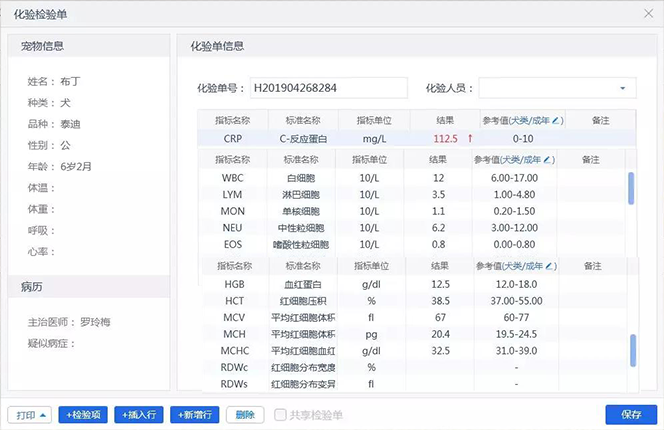Click edit pencil icon in HGB table header
Screen dimensions: 664x430
[x=549, y=266]
